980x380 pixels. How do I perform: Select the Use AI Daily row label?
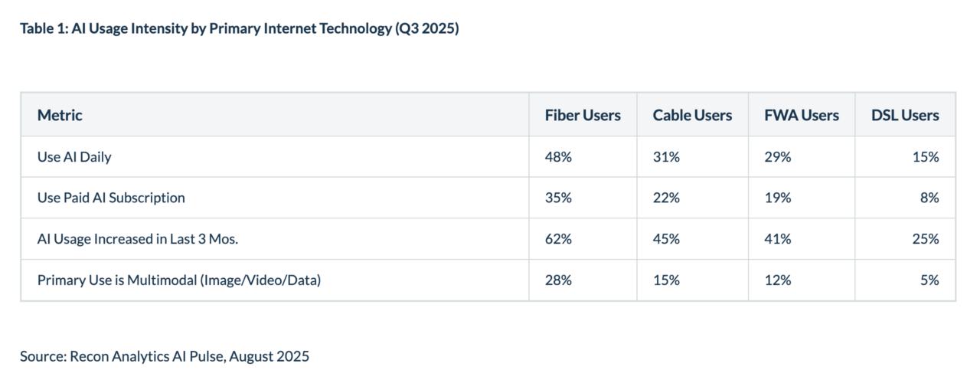click(74, 157)
